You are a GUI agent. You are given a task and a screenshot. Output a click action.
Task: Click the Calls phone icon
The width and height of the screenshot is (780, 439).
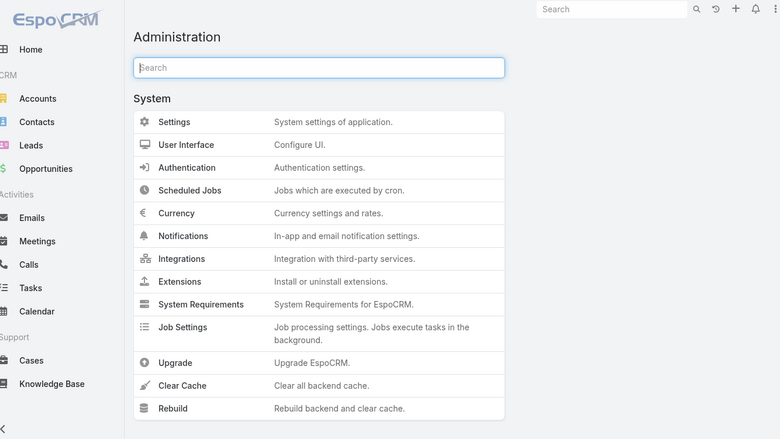coord(3,264)
